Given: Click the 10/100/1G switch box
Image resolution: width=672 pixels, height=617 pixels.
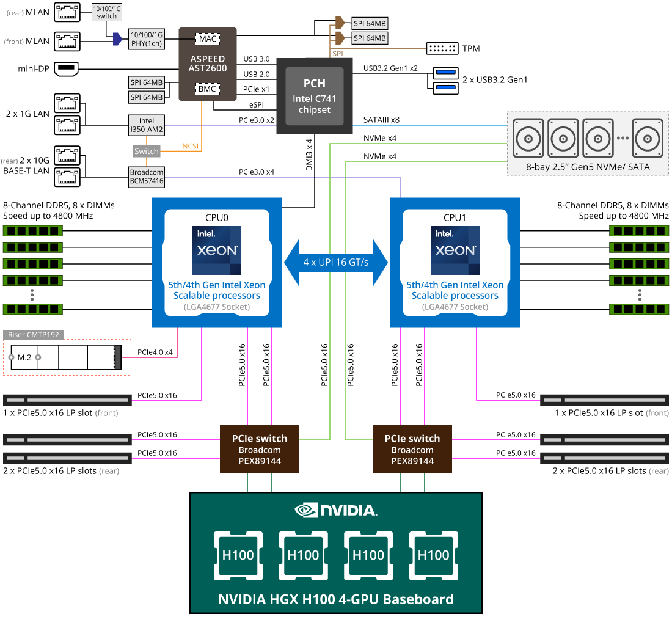Looking at the screenshot, I should 107,12.
